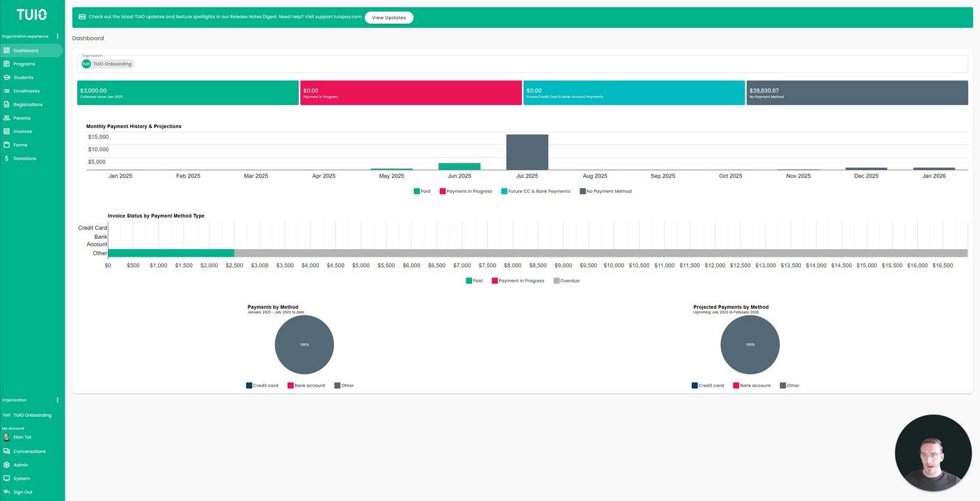
Task: Open Students via graduation cap icon
Action: pos(6,77)
